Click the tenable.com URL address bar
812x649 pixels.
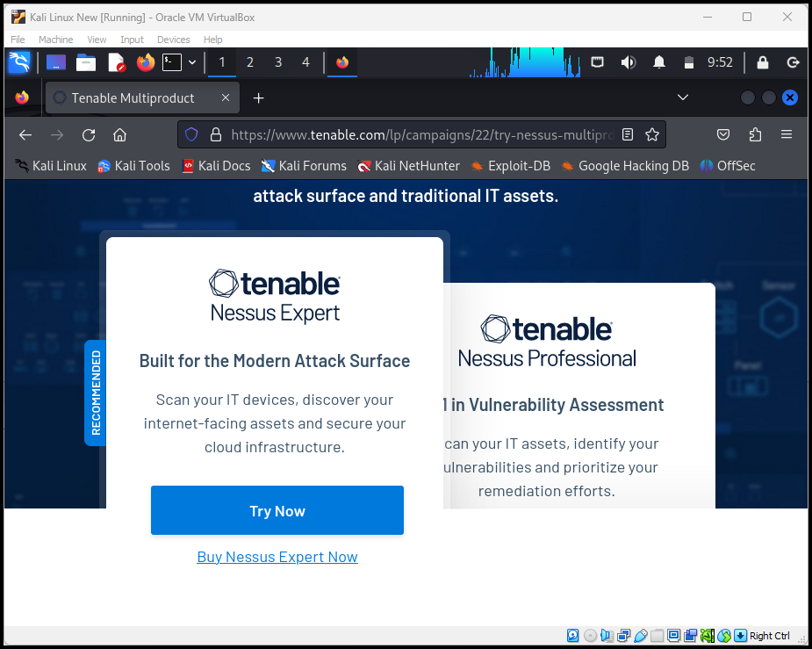pos(422,134)
